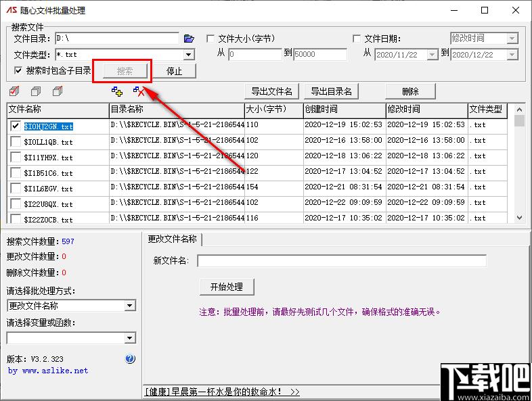Click the file list scrollbar thumb
Viewport: 532px width, 401px height.
519,120
